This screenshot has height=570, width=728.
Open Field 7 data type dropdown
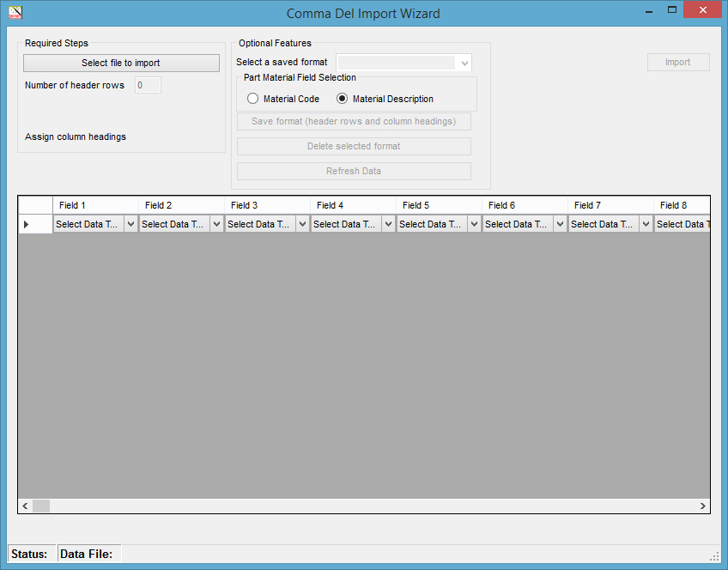646,224
